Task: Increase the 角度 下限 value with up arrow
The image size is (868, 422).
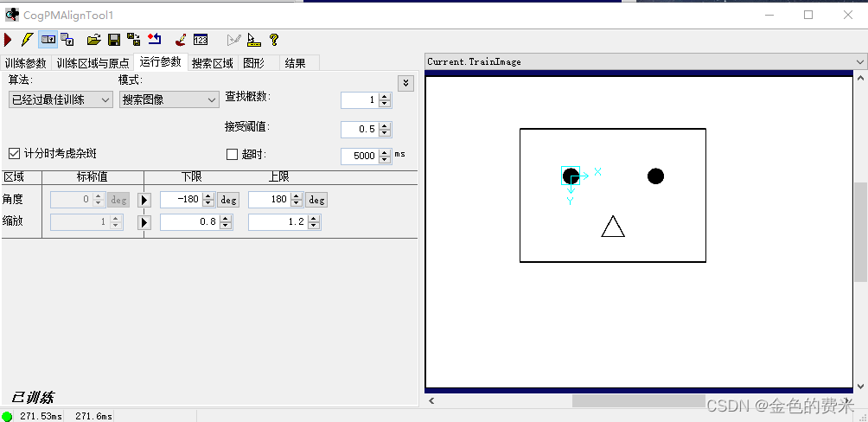Action: pyautogui.click(x=208, y=196)
